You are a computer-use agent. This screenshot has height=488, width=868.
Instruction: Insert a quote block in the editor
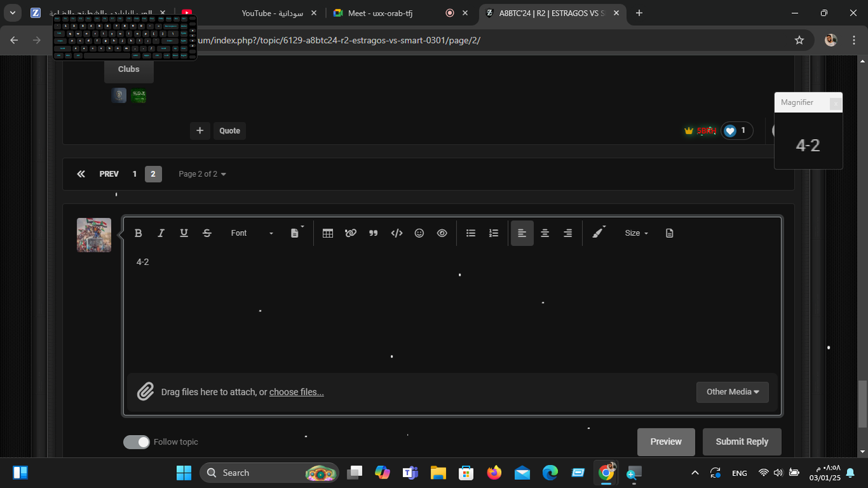pos(373,233)
